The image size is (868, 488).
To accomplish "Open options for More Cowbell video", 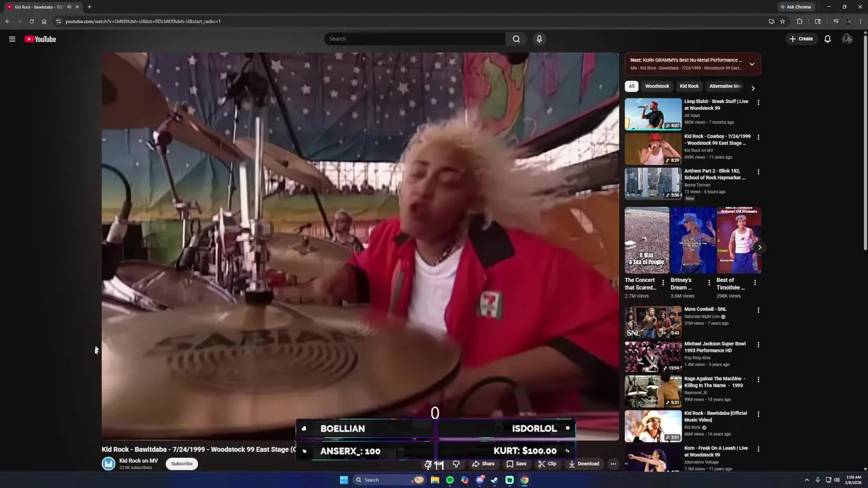I will pyautogui.click(x=758, y=310).
